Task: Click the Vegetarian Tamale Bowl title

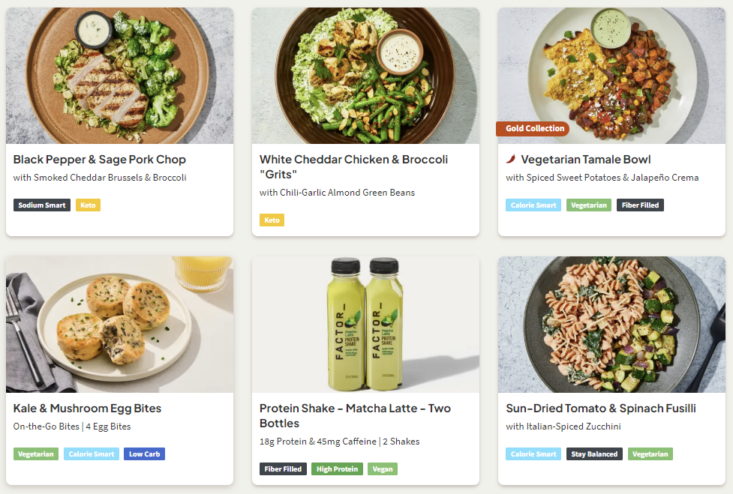Action: 588,159
